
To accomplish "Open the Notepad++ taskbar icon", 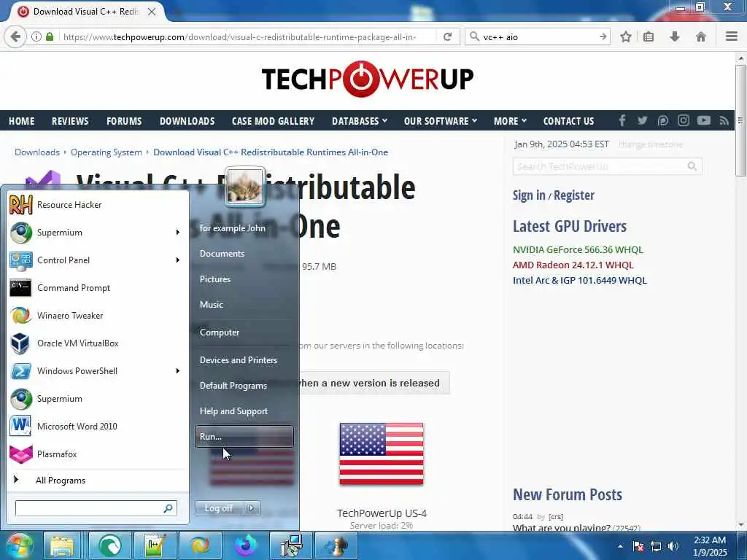I will pyautogui.click(x=155, y=545).
